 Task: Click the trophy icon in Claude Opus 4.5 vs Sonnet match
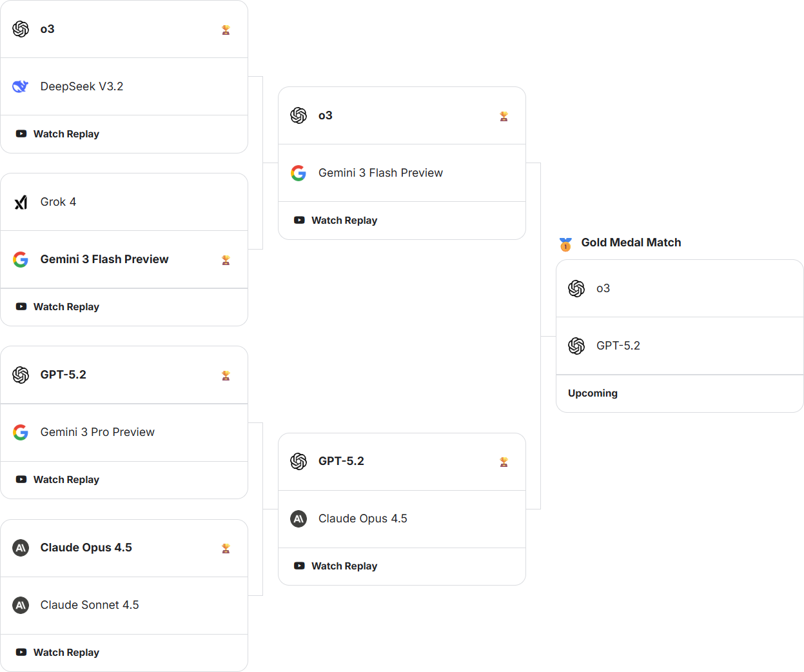tap(226, 548)
